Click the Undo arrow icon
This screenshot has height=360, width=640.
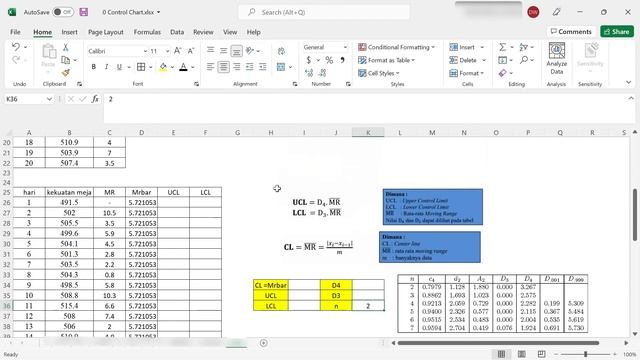(16, 47)
